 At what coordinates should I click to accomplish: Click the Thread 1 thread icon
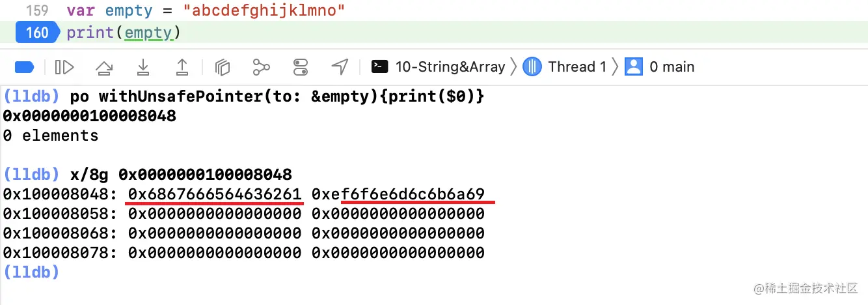[533, 67]
